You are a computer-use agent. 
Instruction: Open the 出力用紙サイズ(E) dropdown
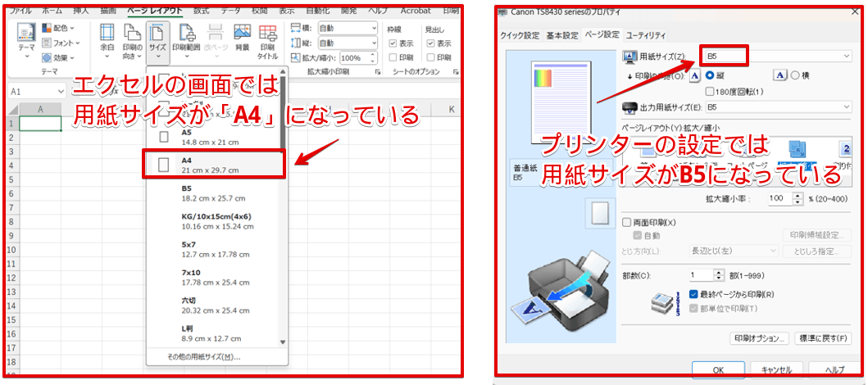779,106
